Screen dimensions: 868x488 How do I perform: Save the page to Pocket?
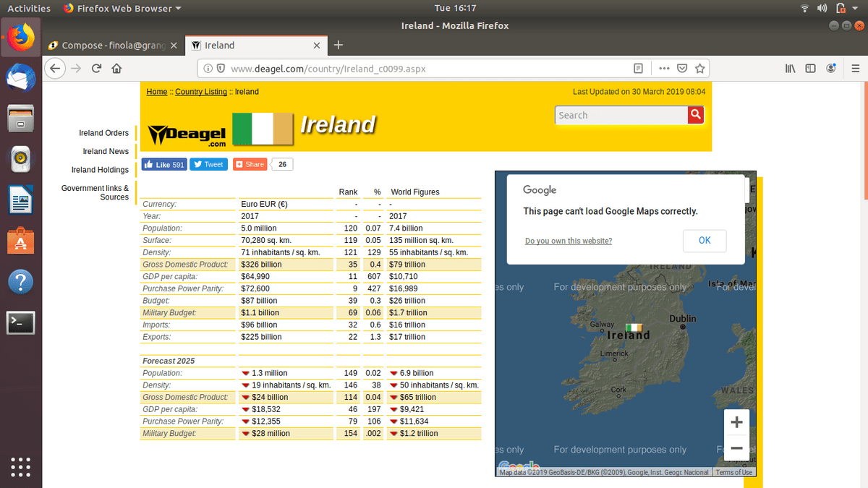click(682, 69)
